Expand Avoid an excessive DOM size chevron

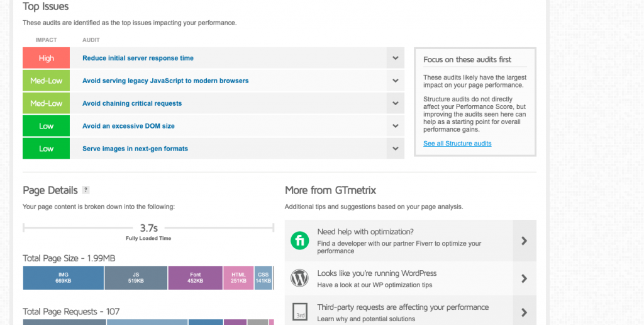[x=395, y=126]
